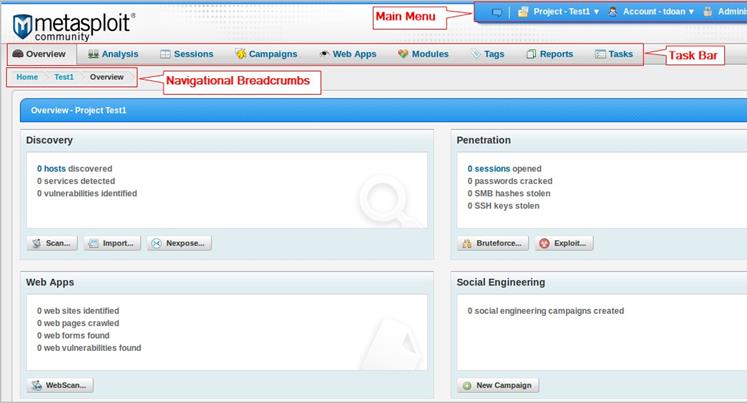Click the Overview tab icon
The image size is (747, 403).
pyautogui.click(x=18, y=54)
